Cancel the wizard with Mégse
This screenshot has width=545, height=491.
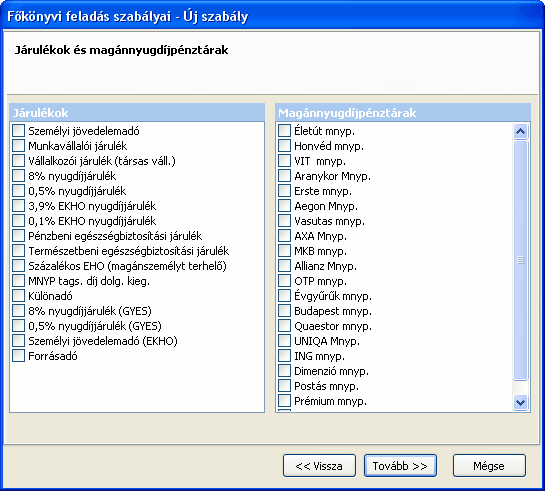tap(489, 466)
